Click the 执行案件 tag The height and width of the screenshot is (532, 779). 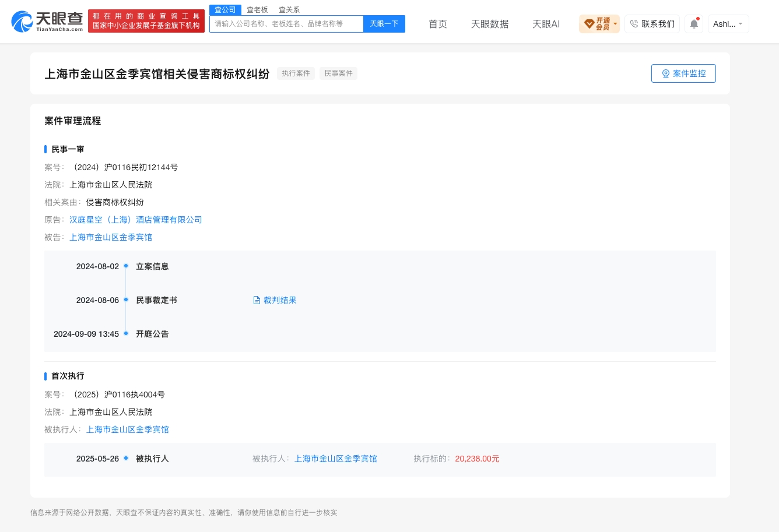(x=296, y=73)
